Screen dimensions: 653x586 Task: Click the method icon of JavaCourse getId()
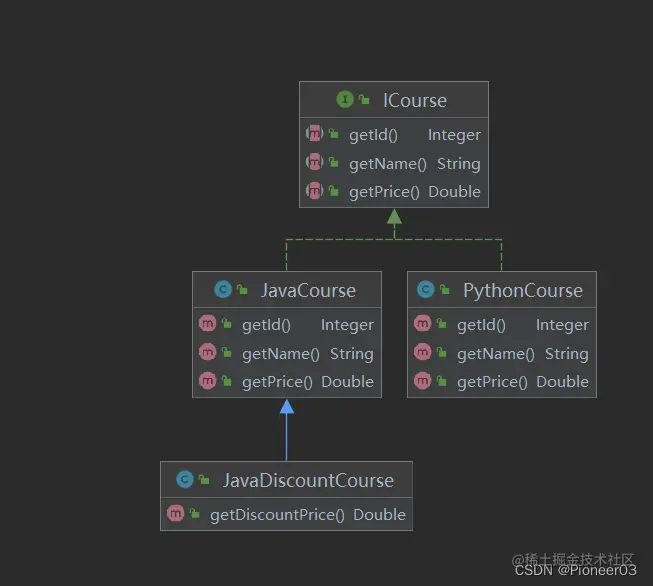coord(207,323)
